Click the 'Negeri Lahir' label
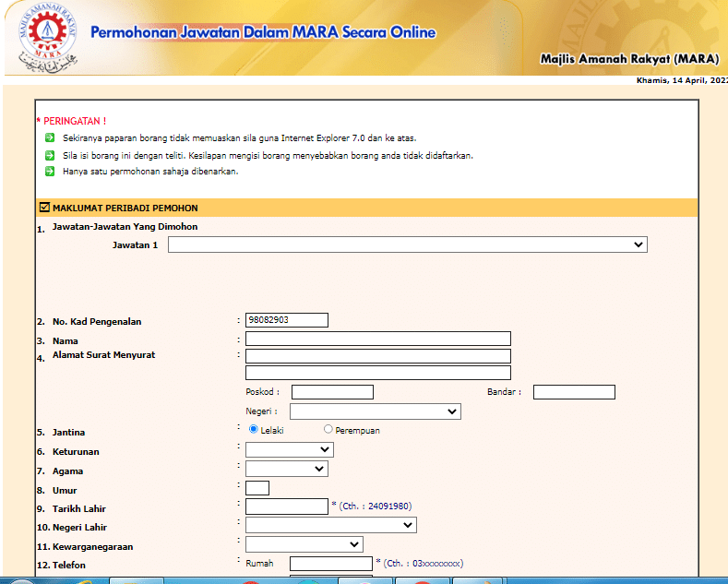The image size is (728, 584). tap(80, 528)
